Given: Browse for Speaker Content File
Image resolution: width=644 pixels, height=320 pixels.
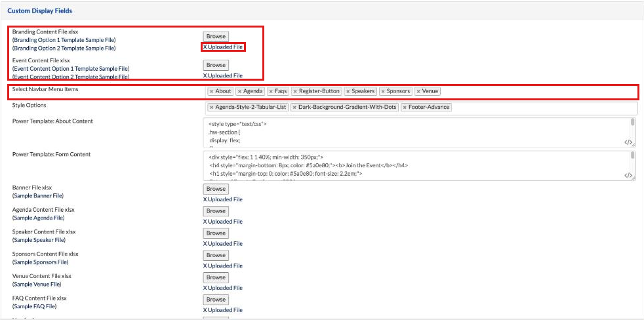Looking at the screenshot, I should (216, 233).
